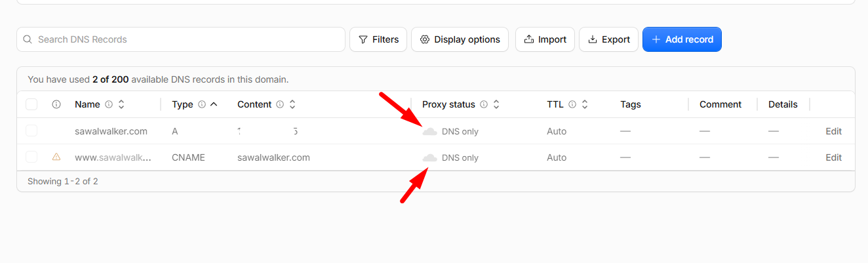
Task: Tick the select-all checkbox in the header
Action: 31,104
